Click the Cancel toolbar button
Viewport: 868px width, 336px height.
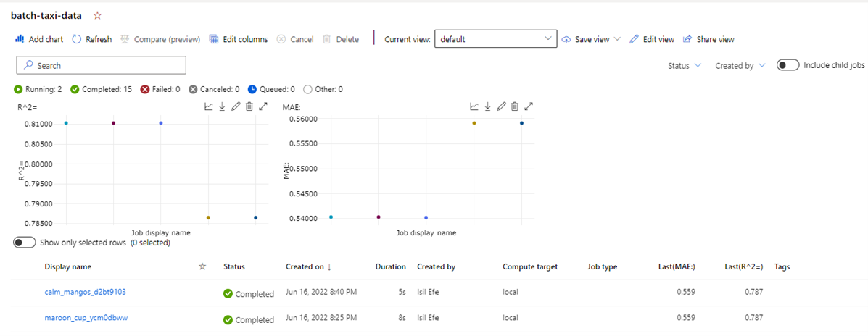[x=295, y=39]
